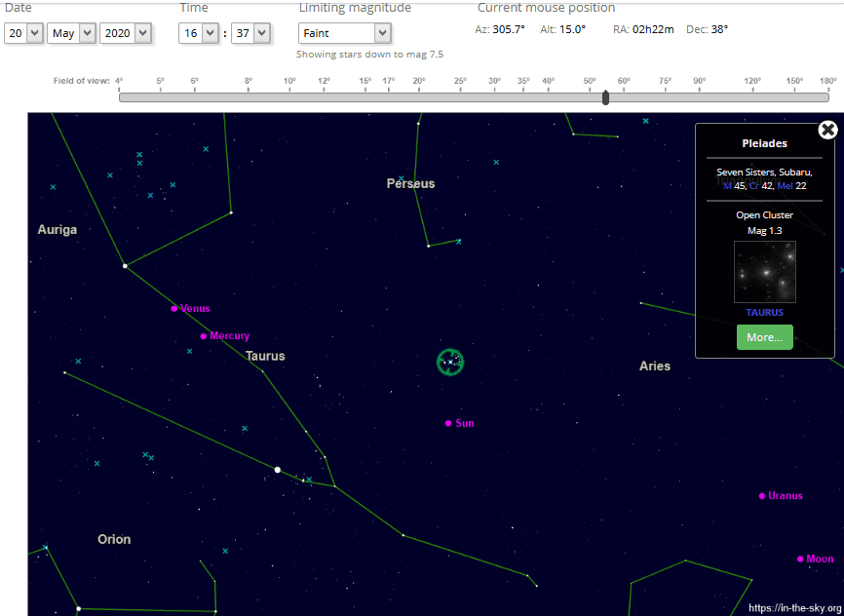Close the Pleiades info popup

pyautogui.click(x=827, y=130)
